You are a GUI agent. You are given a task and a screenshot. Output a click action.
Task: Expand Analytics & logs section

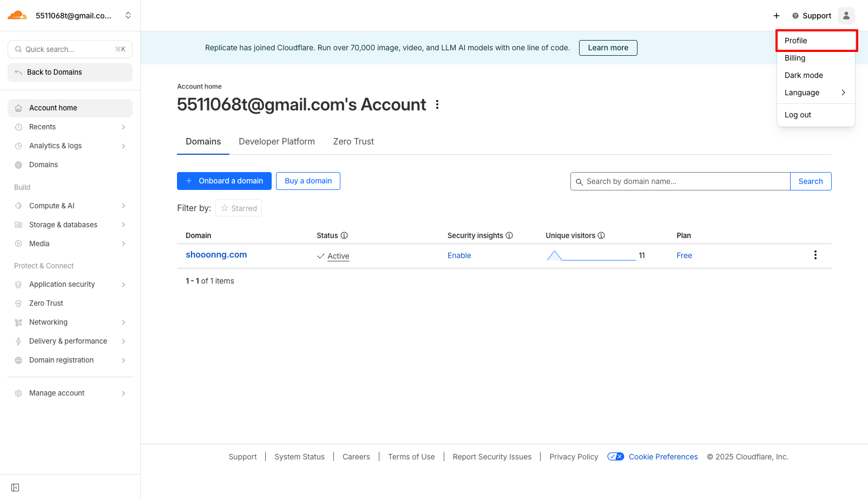click(123, 146)
